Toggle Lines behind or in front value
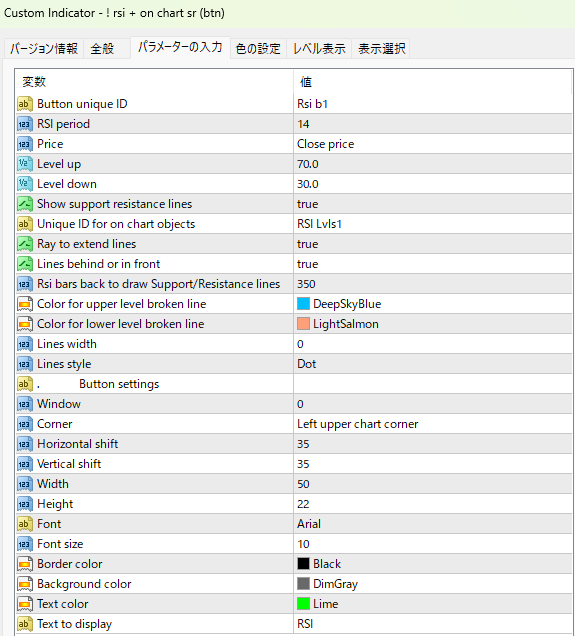This screenshot has width=575, height=636. [433, 264]
